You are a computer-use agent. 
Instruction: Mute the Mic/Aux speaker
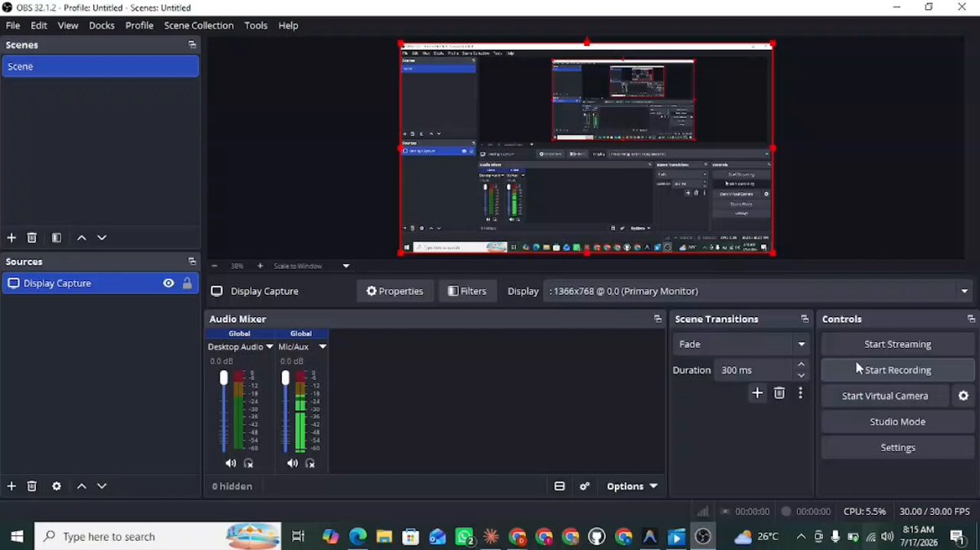pyautogui.click(x=292, y=463)
